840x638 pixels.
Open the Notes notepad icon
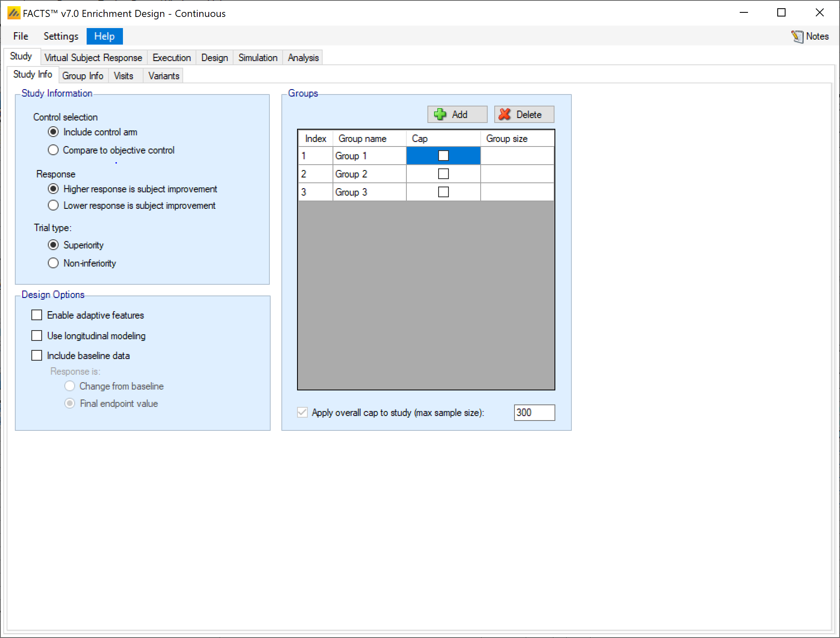click(x=797, y=37)
